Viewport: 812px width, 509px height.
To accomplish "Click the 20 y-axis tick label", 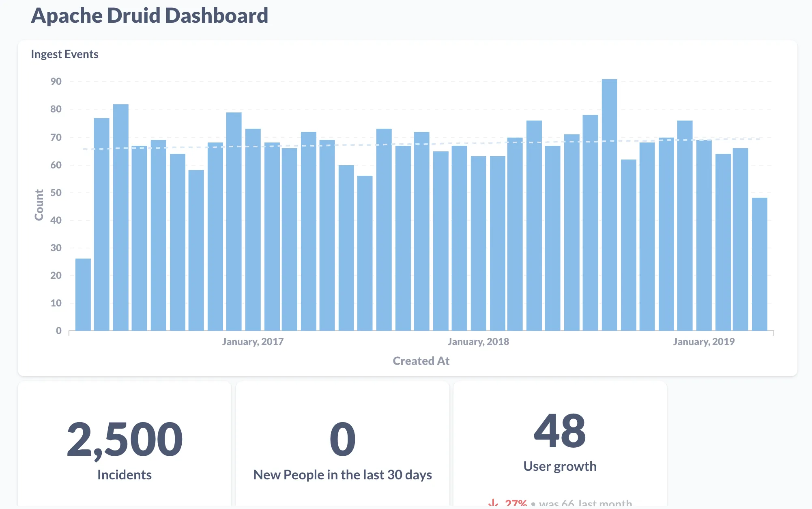I will pos(56,276).
